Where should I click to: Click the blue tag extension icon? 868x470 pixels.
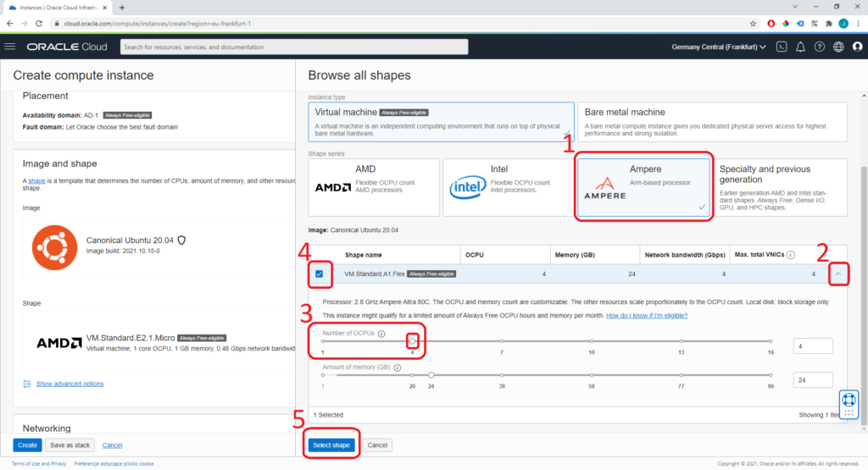pos(800,23)
